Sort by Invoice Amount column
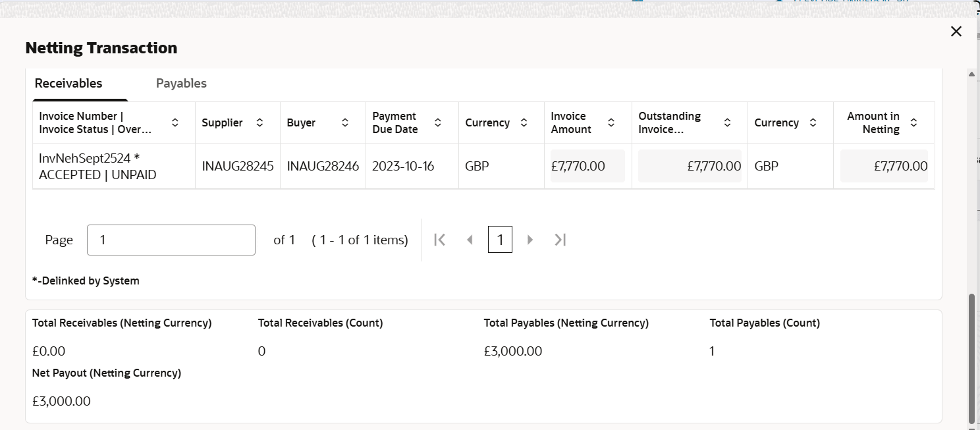This screenshot has height=430, width=980. 611,122
